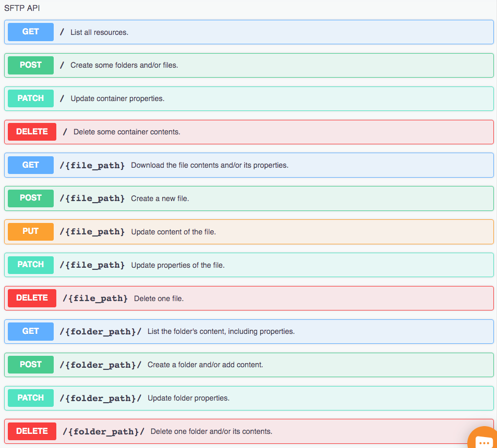
Task: Click the GET badge on the list all resources endpoint
Action: (30, 32)
